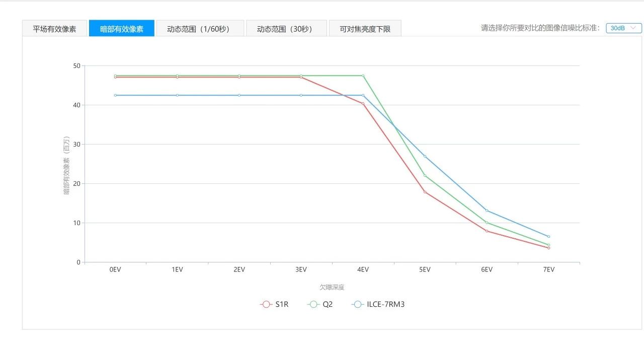Screen dimensions: 644x340
Task: Click the green Q2 point at 5EV
Action: (425, 175)
